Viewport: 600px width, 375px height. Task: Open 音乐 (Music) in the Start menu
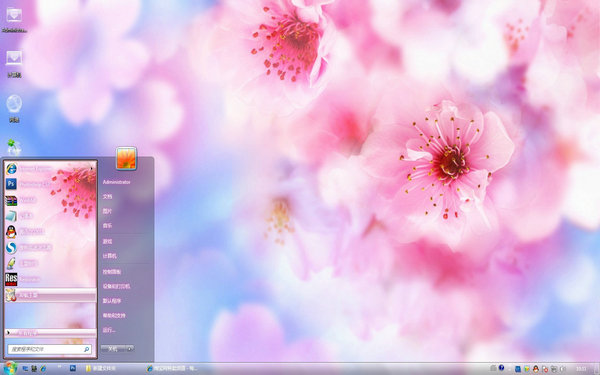click(108, 225)
